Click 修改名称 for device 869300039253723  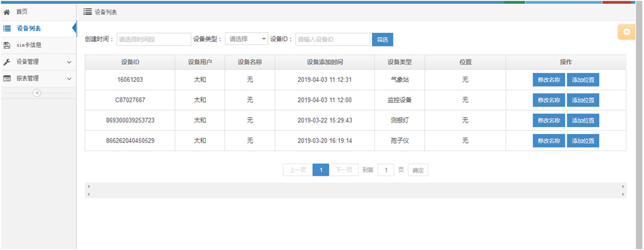549,120
